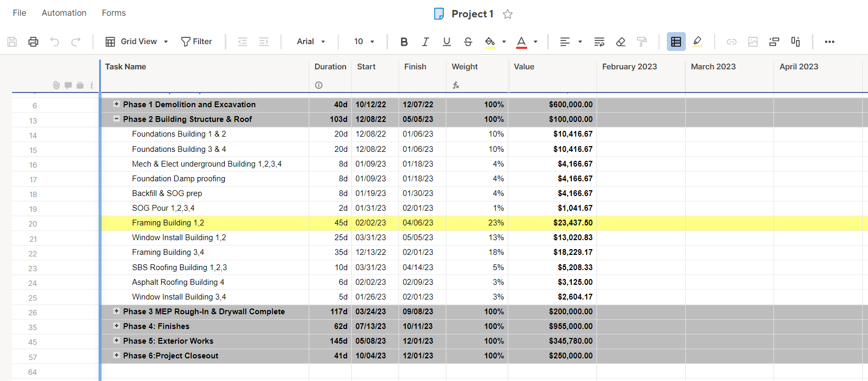
Task: Click the 04/14/23 finish date cell
Action: [x=422, y=267]
